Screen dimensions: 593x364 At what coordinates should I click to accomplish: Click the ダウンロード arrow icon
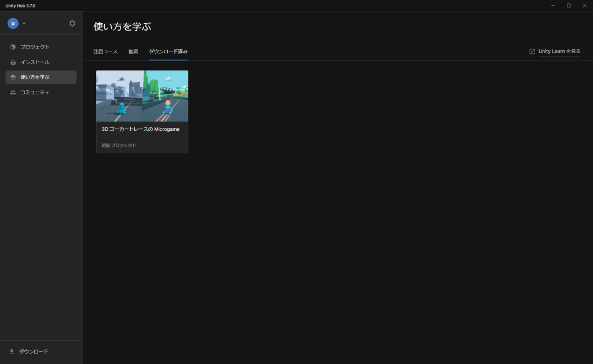[12, 351]
